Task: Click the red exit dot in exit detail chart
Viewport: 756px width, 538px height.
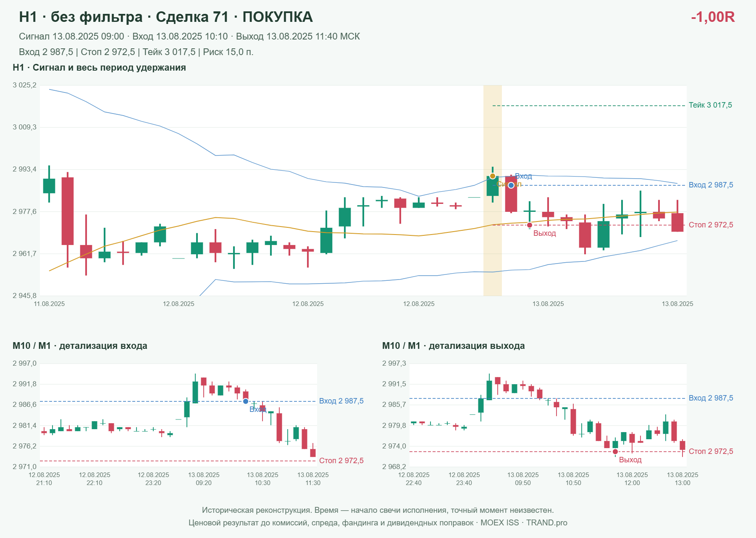Action: tap(615, 452)
